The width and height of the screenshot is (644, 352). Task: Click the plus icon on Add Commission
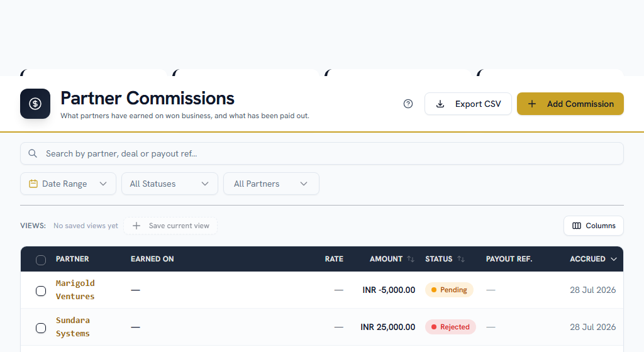[x=532, y=104]
